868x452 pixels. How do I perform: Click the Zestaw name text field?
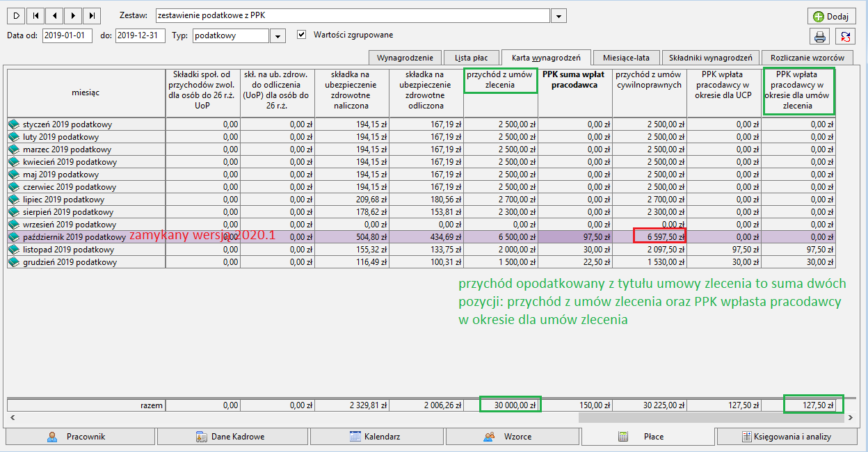[x=353, y=16]
